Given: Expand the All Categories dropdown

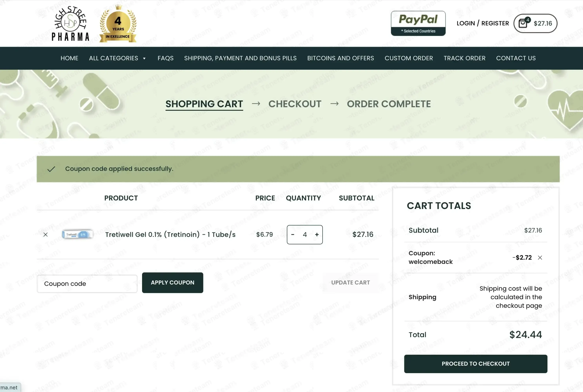Looking at the screenshot, I should (117, 58).
